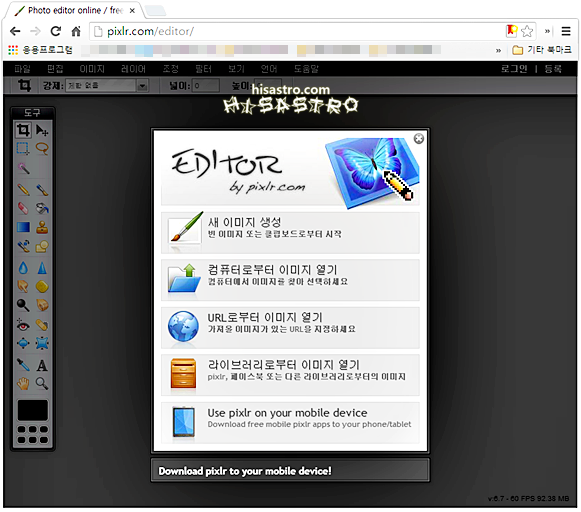Open the 언어 language menu
Screen dimensions: 581x512
269,69
